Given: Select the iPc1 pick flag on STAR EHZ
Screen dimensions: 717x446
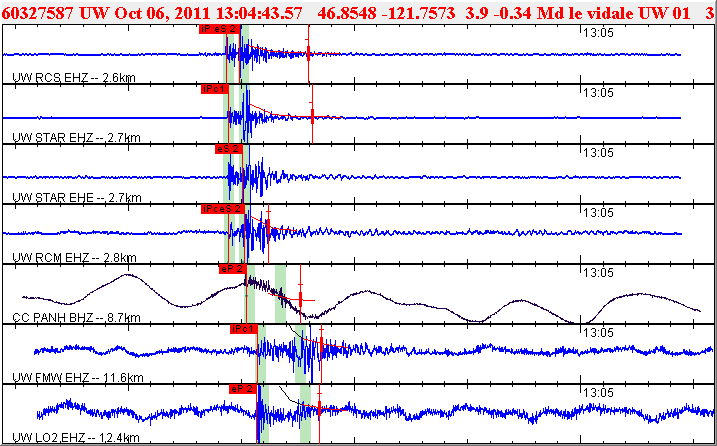Looking at the screenshot, I should coord(214,89).
